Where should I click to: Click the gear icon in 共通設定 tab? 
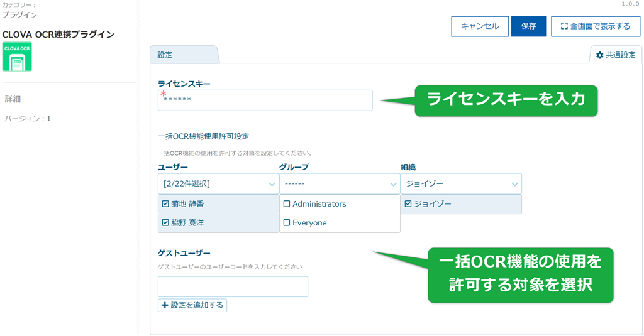pos(599,55)
